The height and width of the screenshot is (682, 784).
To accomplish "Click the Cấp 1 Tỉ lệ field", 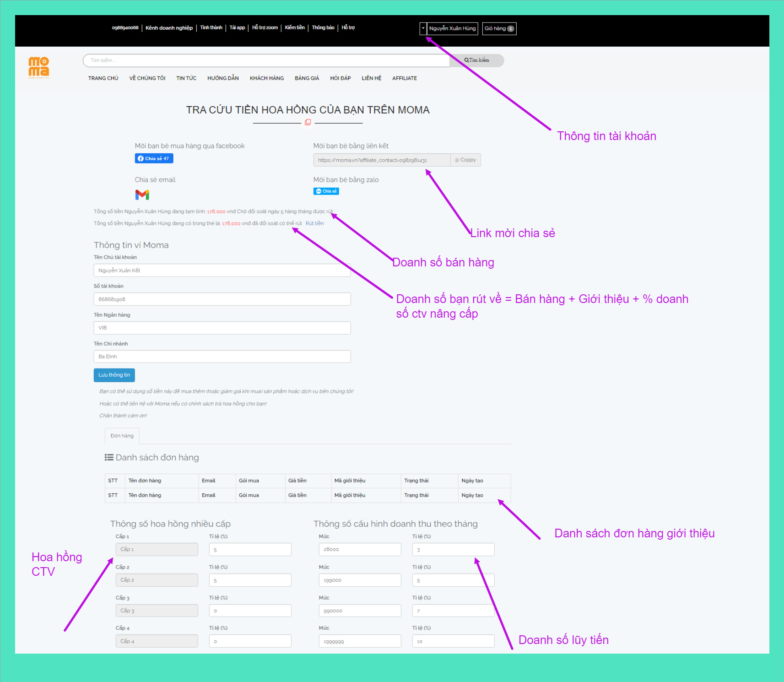I will coord(250,550).
